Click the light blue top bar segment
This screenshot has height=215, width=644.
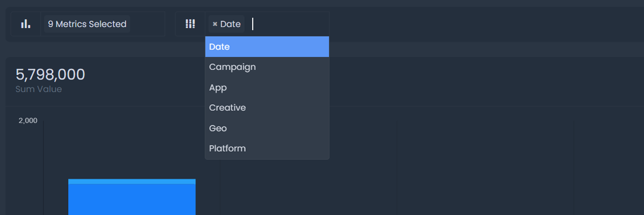[x=131, y=181]
